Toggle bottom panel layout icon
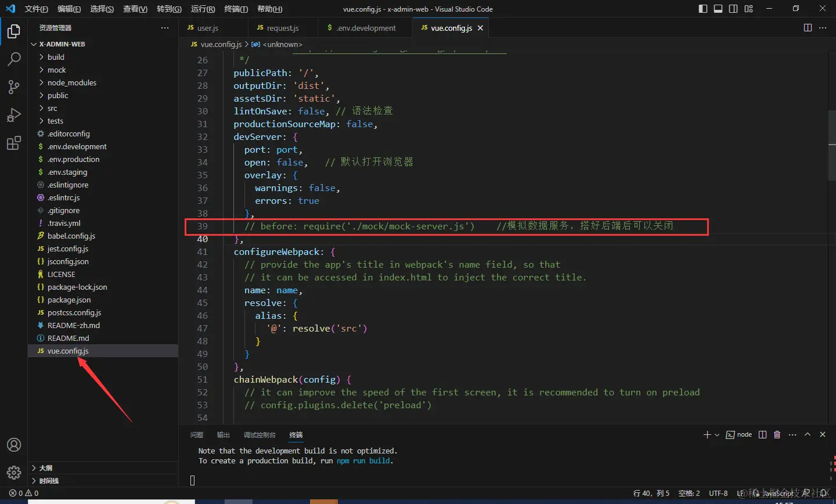Viewport: 836px width, 504px height. pyautogui.click(x=718, y=9)
